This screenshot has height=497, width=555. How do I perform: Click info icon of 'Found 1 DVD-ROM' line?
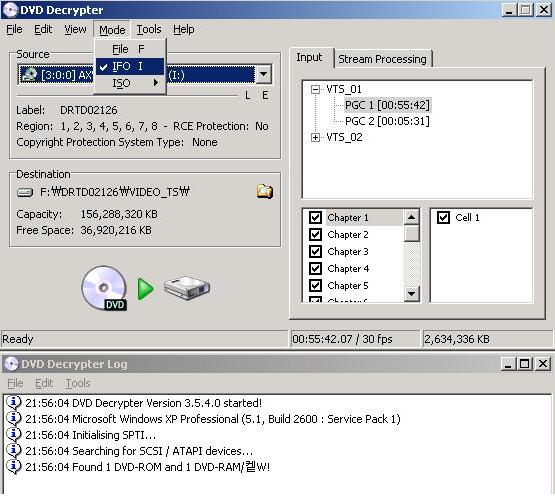pos(14,467)
